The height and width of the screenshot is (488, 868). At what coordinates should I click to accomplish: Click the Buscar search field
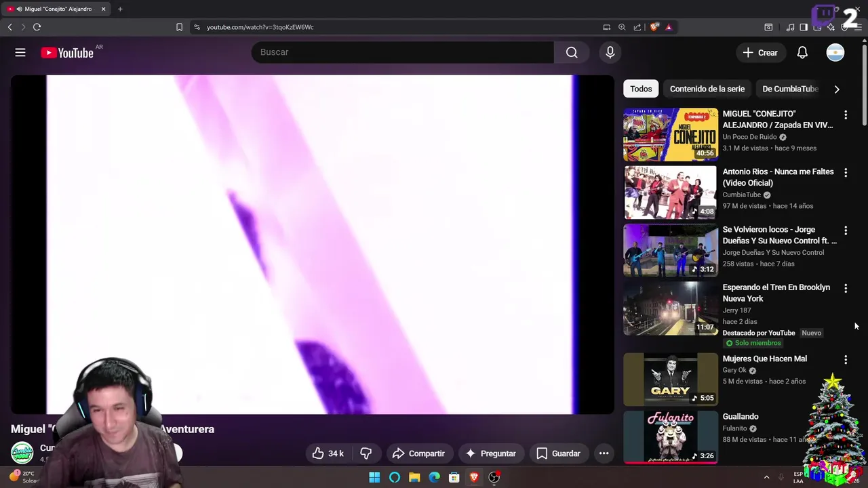click(403, 52)
